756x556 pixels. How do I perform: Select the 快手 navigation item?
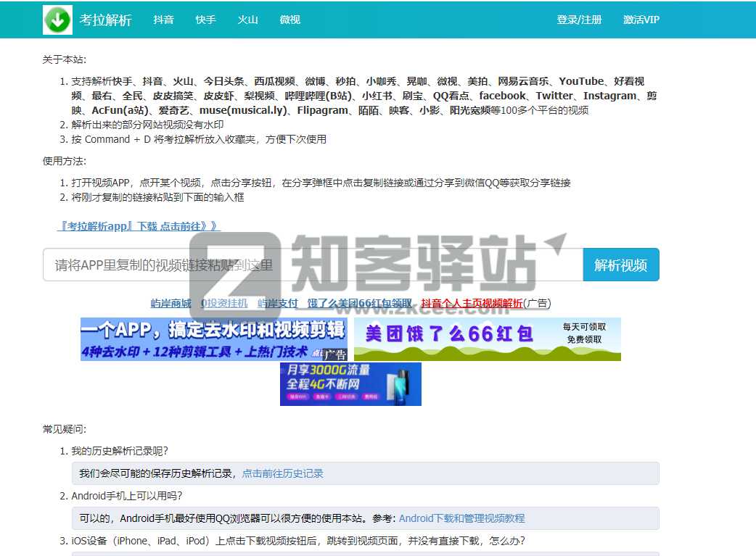tap(205, 20)
